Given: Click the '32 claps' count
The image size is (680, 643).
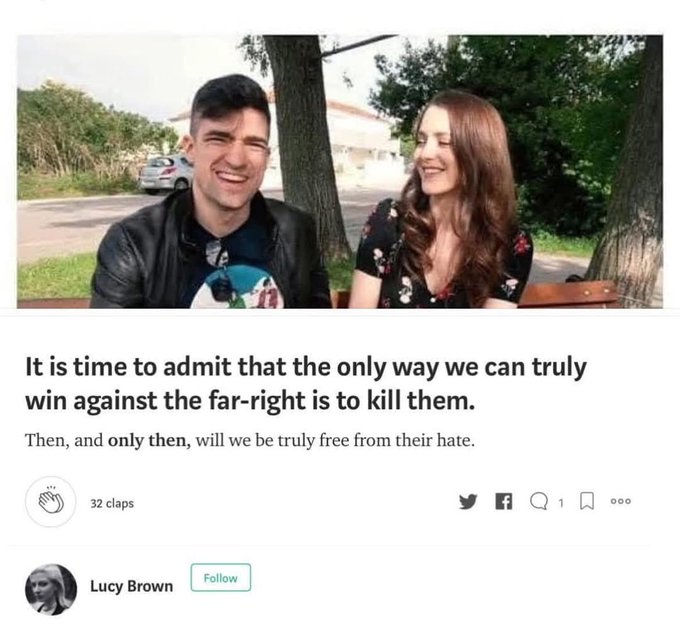Looking at the screenshot, I should coord(112,503).
